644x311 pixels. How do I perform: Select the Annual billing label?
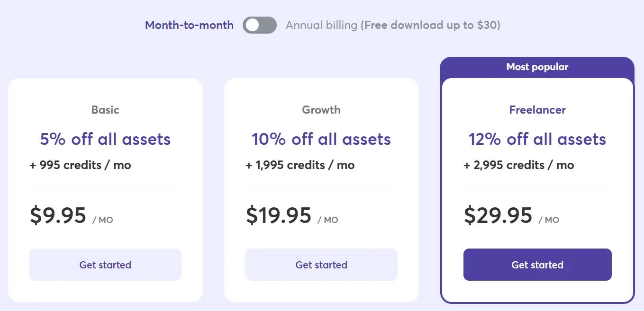321,25
